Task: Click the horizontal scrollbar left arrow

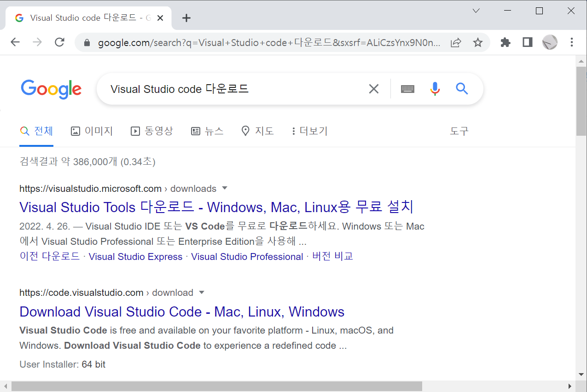Action: point(5,386)
